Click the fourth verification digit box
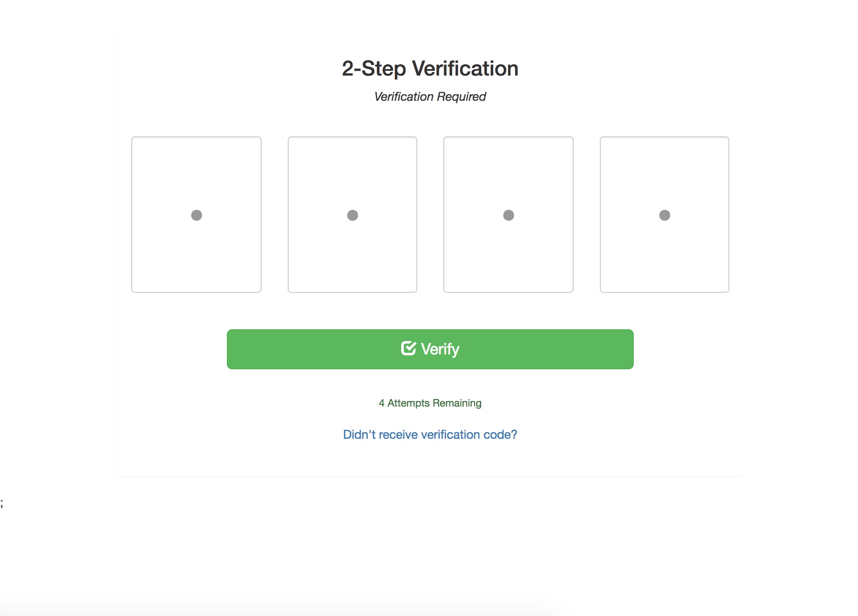 click(x=665, y=215)
